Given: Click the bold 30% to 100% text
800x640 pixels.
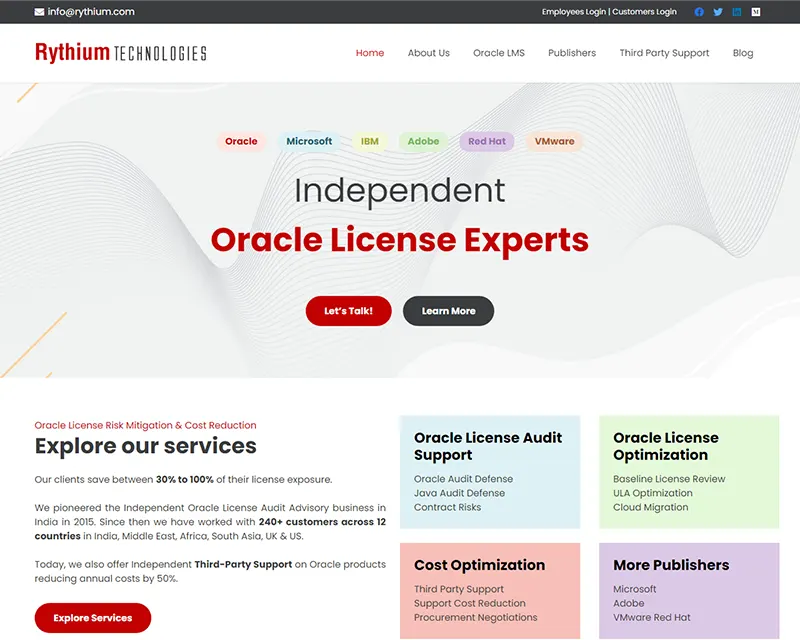Looking at the screenshot, I should (185, 480).
